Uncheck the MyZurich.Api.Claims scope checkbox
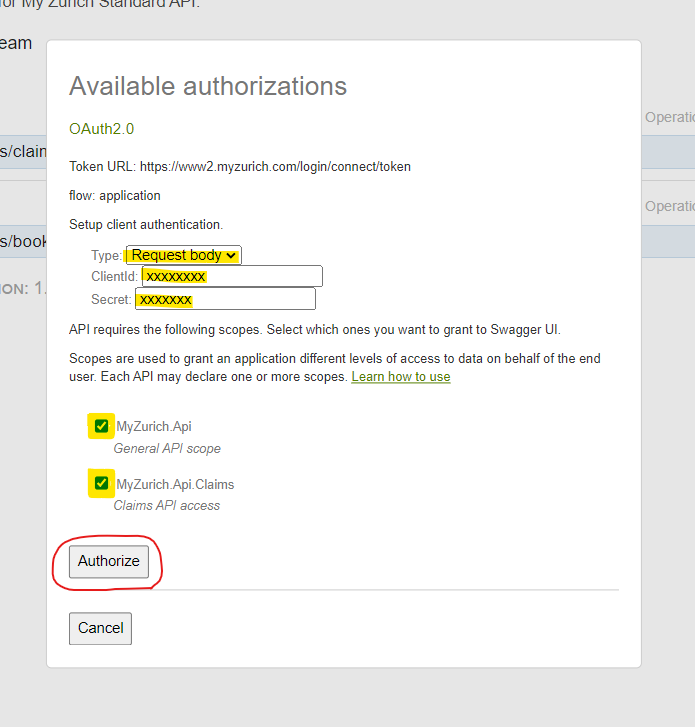Image resolution: width=695 pixels, height=727 pixels. [102, 484]
